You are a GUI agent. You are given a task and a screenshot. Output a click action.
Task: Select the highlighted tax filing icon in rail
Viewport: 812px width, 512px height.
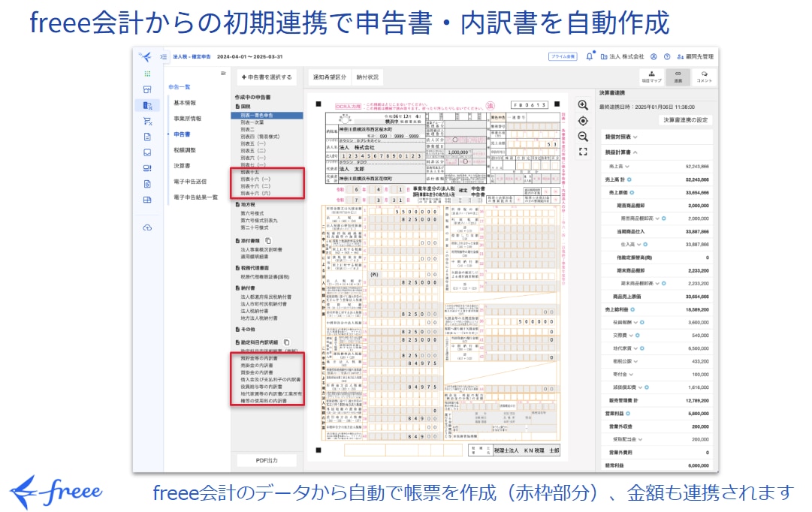click(147, 106)
